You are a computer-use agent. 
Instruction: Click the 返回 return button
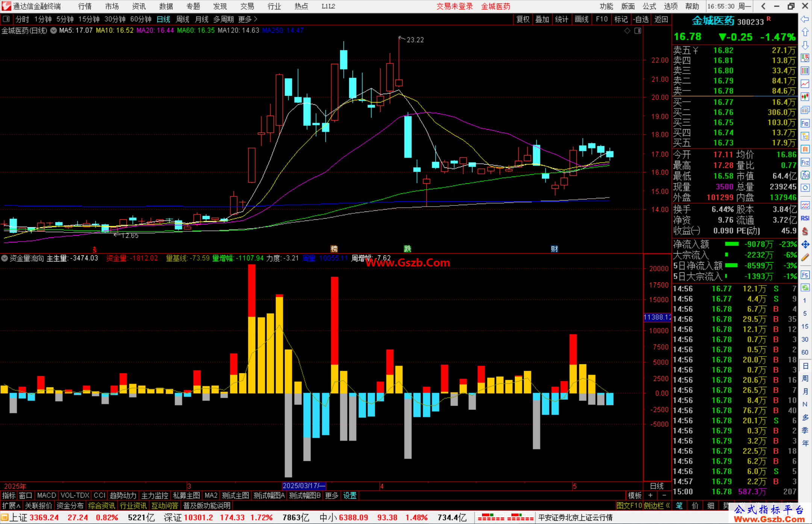661,19
